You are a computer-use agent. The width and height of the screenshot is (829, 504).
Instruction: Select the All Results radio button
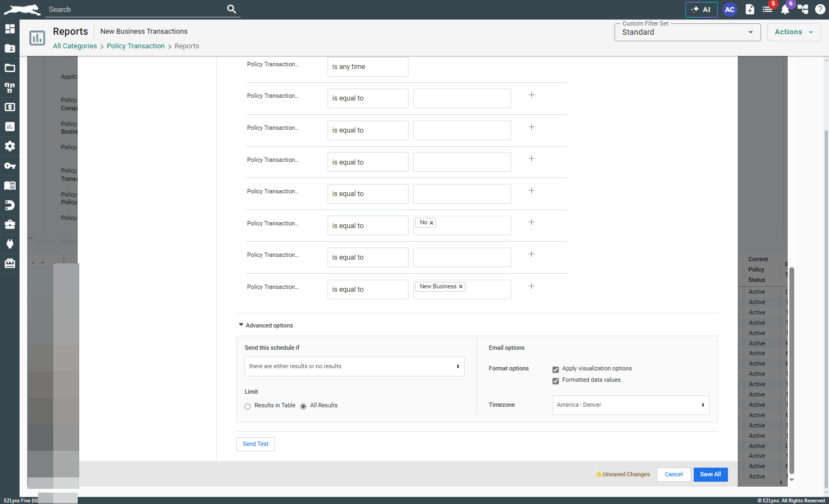303,406
